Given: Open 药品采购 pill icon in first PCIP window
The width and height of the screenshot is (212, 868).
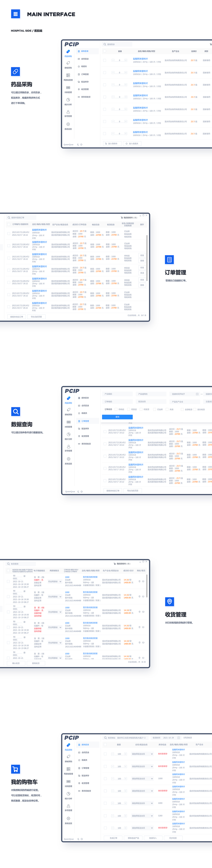Looking at the screenshot, I should click(x=68, y=52).
